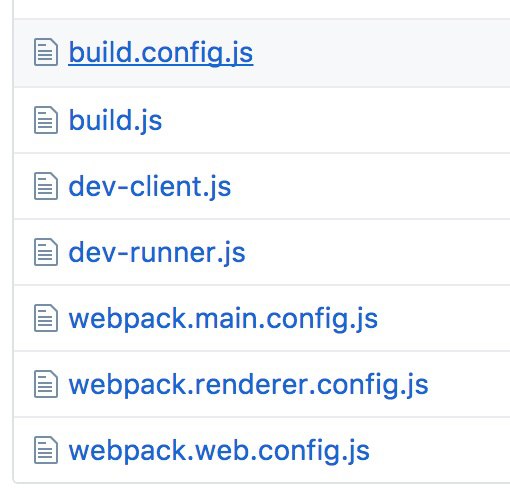The height and width of the screenshot is (494, 510).
Task: Select the document icon for dev-client.js
Action: (x=46, y=186)
